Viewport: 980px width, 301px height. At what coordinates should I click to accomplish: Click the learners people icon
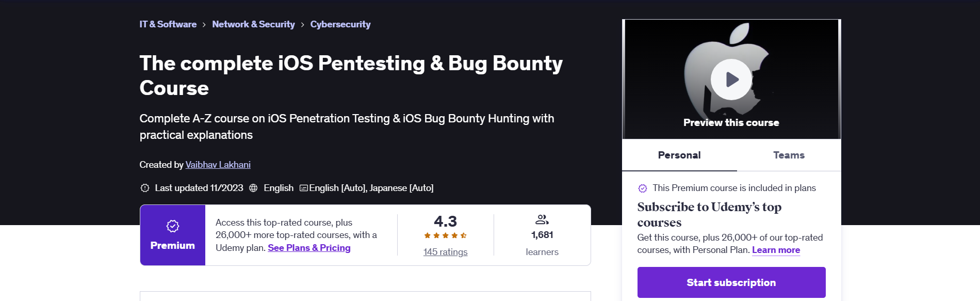[542, 219]
